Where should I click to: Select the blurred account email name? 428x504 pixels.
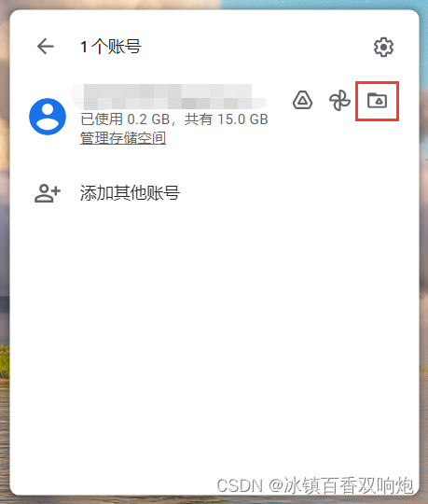(169, 96)
